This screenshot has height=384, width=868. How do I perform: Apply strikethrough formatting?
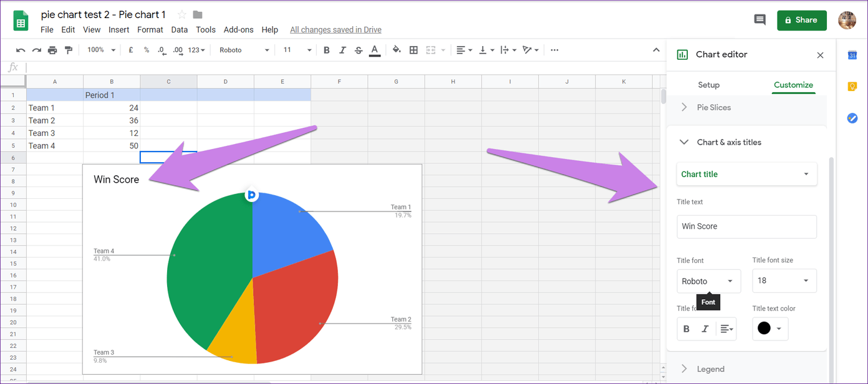point(359,50)
